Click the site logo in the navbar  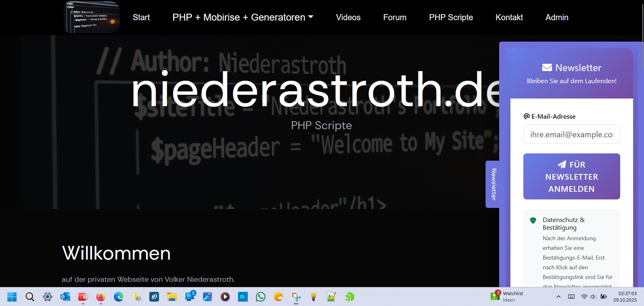click(x=92, y=17)
